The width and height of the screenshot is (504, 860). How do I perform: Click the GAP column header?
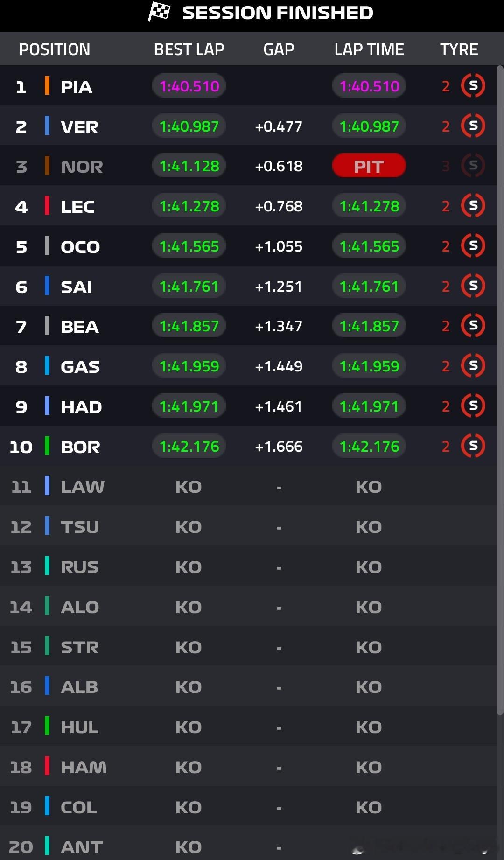[x=279, y=49]
